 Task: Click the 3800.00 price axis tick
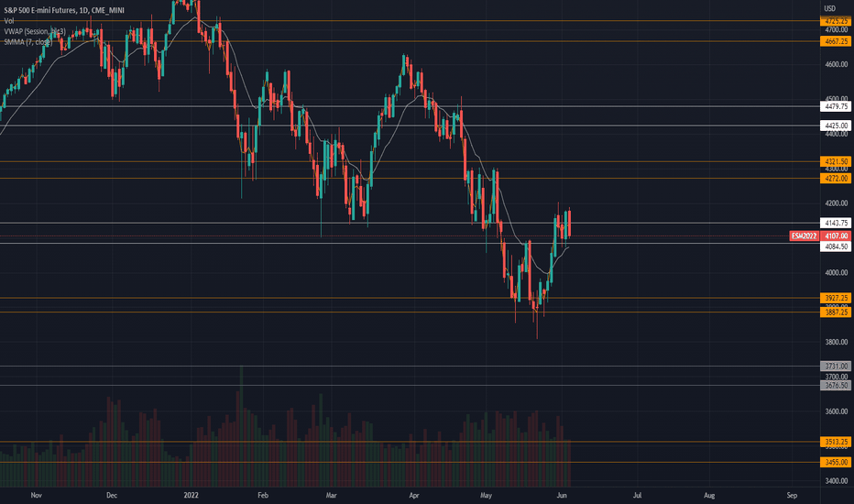point(837,342)
